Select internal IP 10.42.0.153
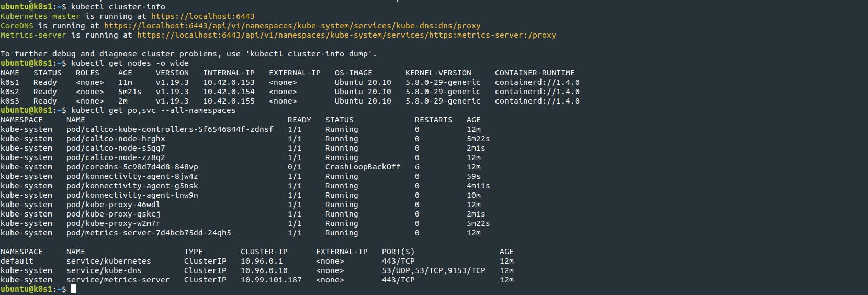Image resolution: width=868 pixels, height=295 pixels. 229,82
